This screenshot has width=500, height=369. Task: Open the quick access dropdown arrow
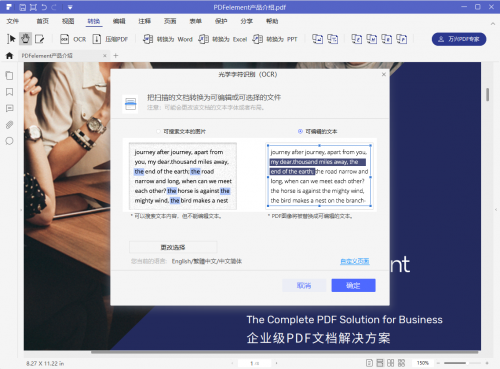(70, 7)
